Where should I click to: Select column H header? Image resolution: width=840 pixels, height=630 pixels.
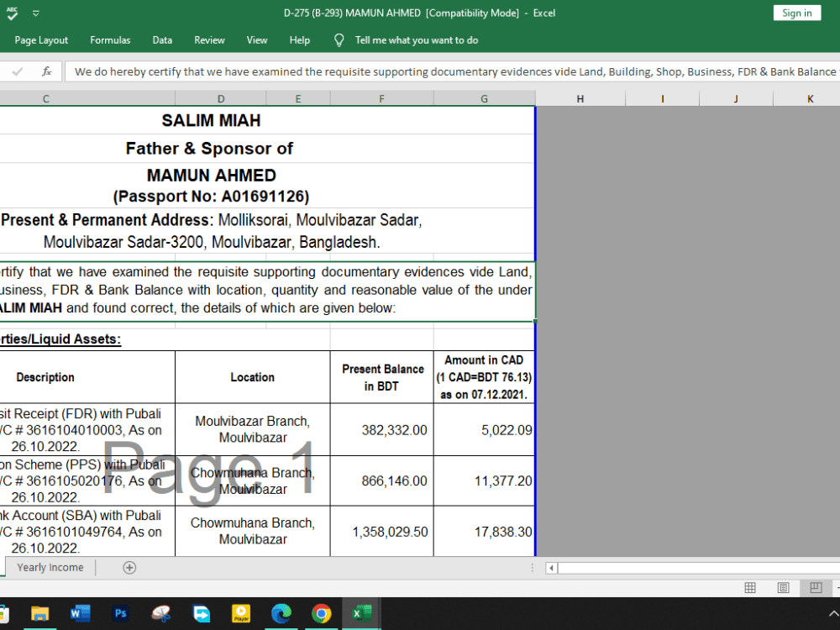click(580, 98)
